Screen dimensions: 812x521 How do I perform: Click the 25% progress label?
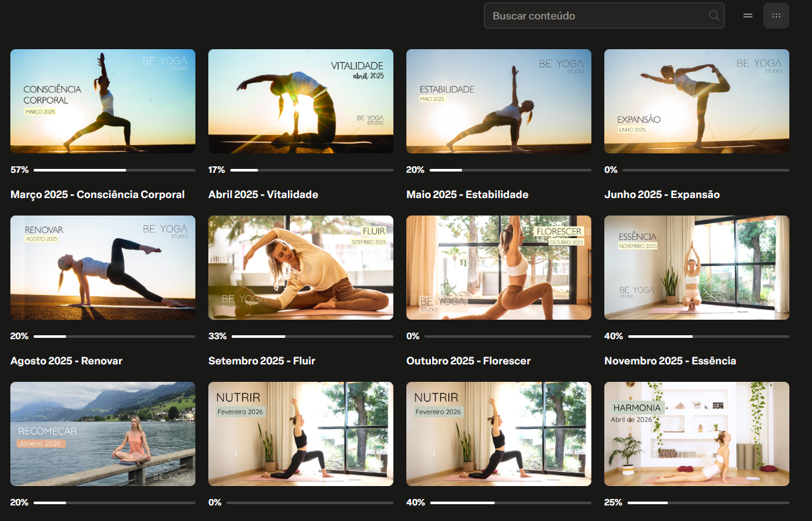tap(613, 503)
